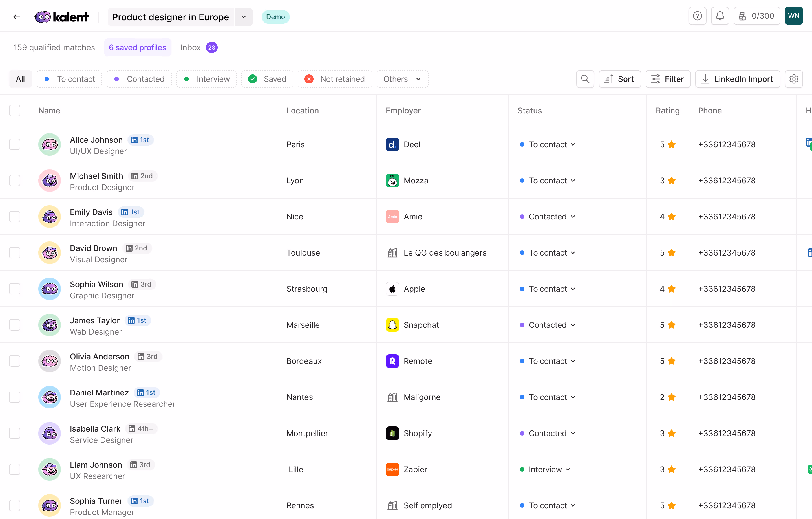Open Emily Davis's Contacted status dropdown
Viewport: 812px width, 519px height.
[x=548, y=217]
